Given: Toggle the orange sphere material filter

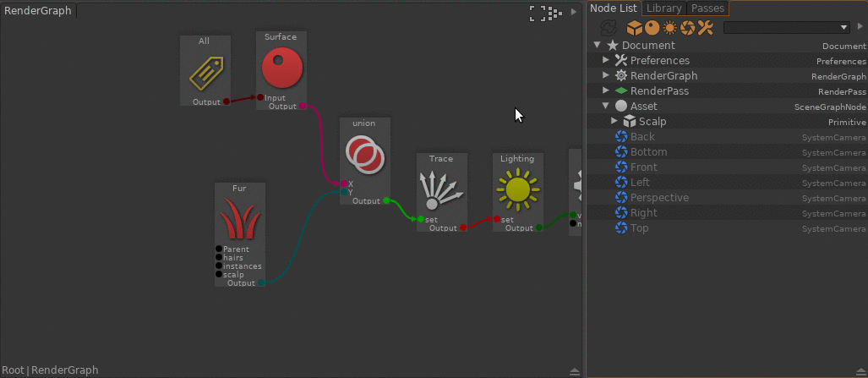Looking at the screenshot, I should tap(651, 28).
